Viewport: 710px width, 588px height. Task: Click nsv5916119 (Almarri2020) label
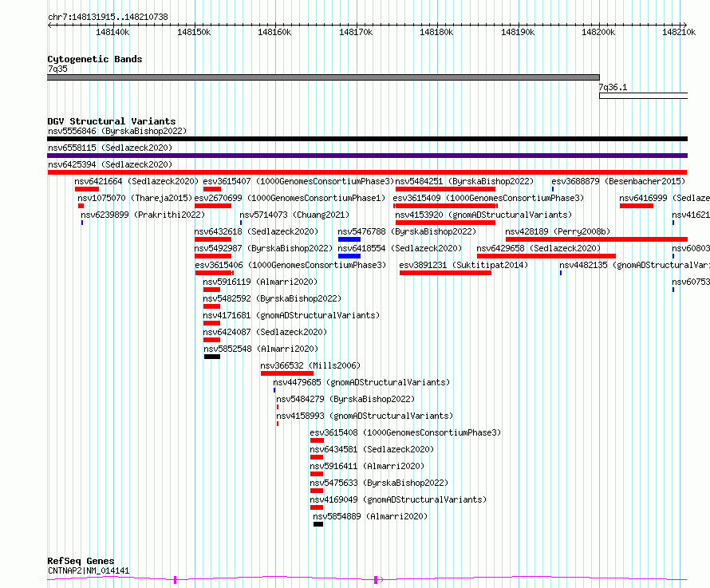point(260,282)
